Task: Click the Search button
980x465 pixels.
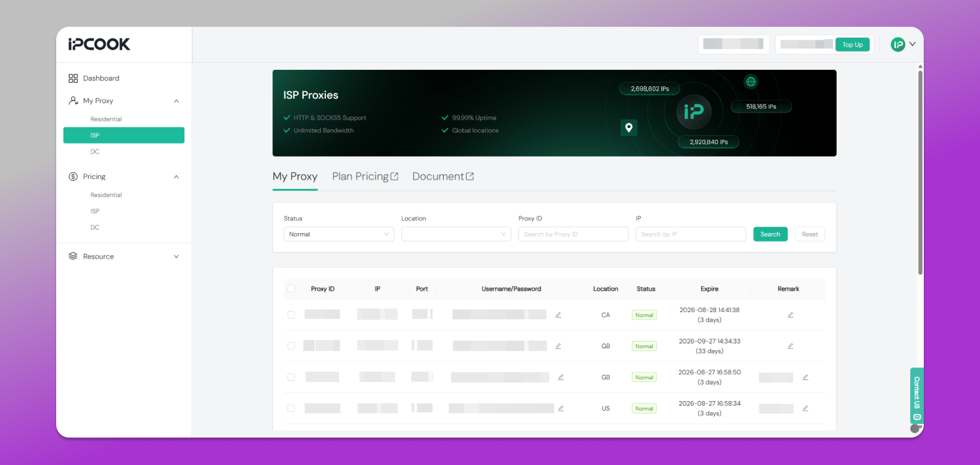Action: tap(770, 234)
